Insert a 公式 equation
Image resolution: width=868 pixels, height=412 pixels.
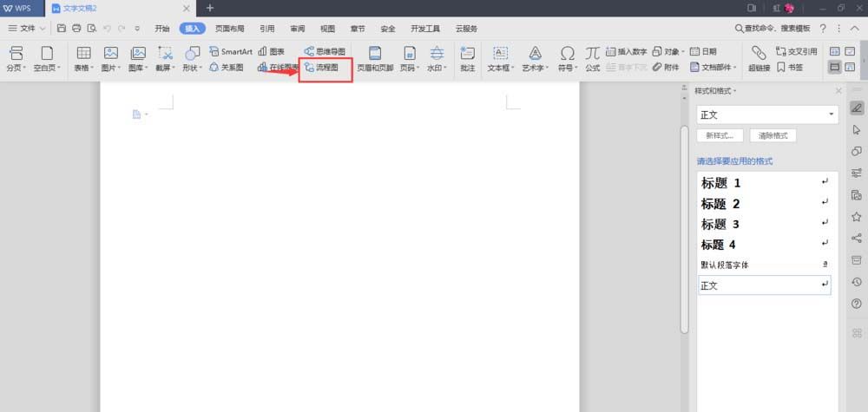(592, 59)
